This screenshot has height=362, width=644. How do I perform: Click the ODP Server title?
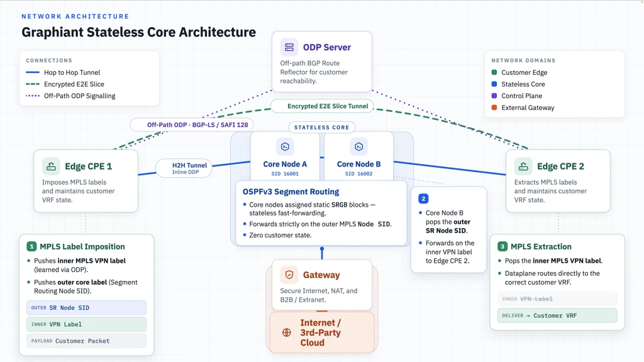click(327, 47)
